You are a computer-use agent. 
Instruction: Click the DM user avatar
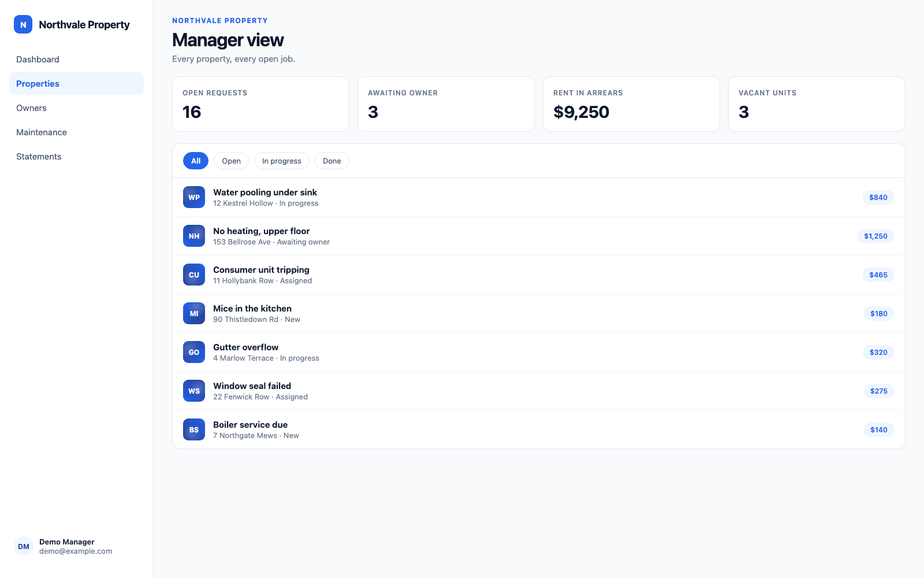click(x=24, y=546)
